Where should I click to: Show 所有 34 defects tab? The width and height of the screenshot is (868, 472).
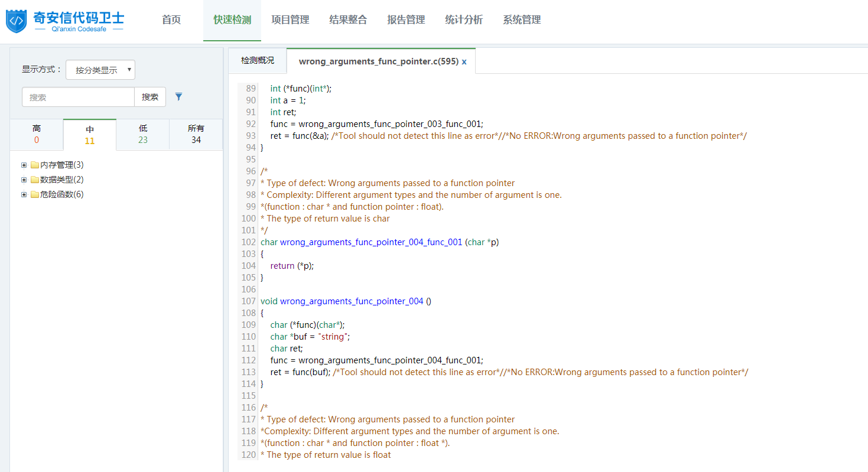[x=196, y=134]
